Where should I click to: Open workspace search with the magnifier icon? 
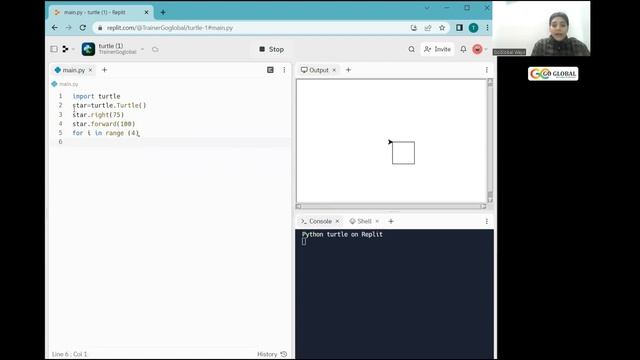[x=411, y=49]
